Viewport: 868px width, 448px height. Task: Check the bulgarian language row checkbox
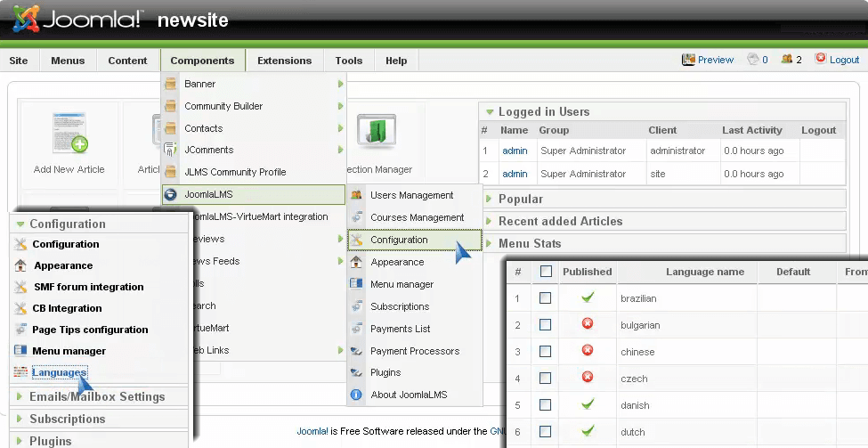point(545,324)
